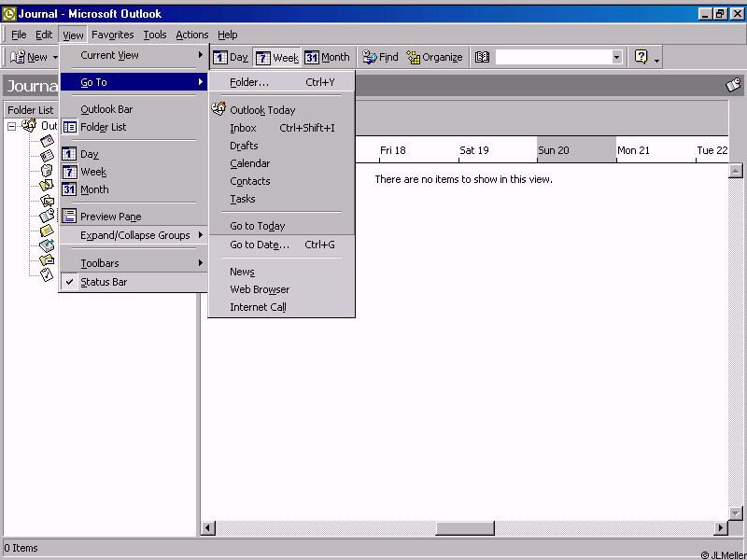Click the Sun 20 day header
Viewport: 747px width, 560px height.
575,150
